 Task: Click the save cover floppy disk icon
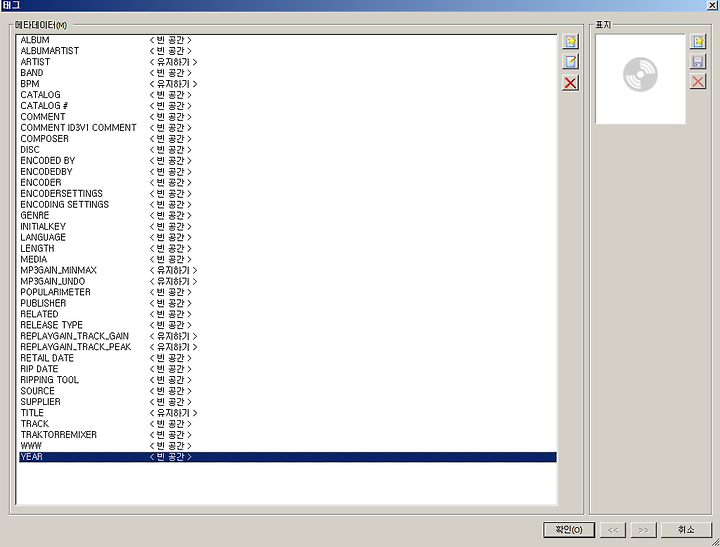[x=698, y=62]
